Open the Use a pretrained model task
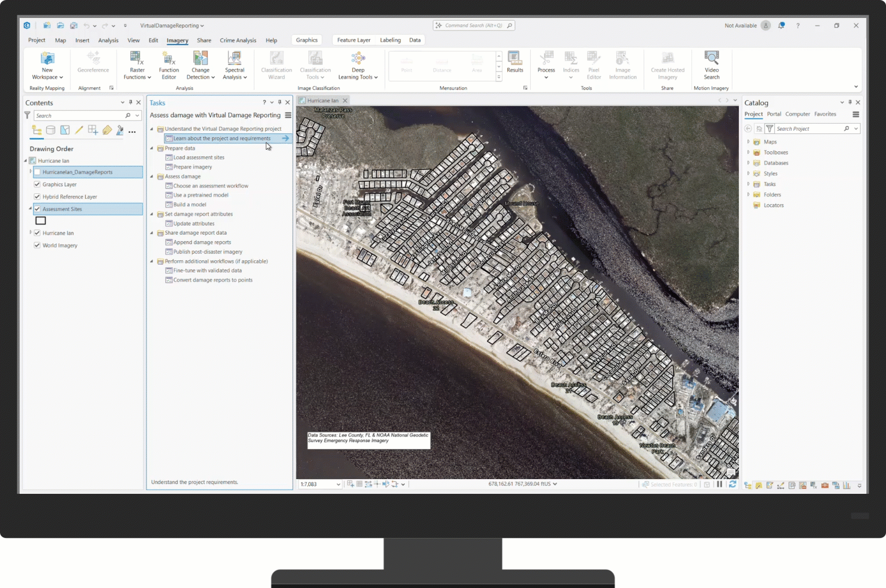Viewport: 886px width, 588px height. [x=201, y=195]
